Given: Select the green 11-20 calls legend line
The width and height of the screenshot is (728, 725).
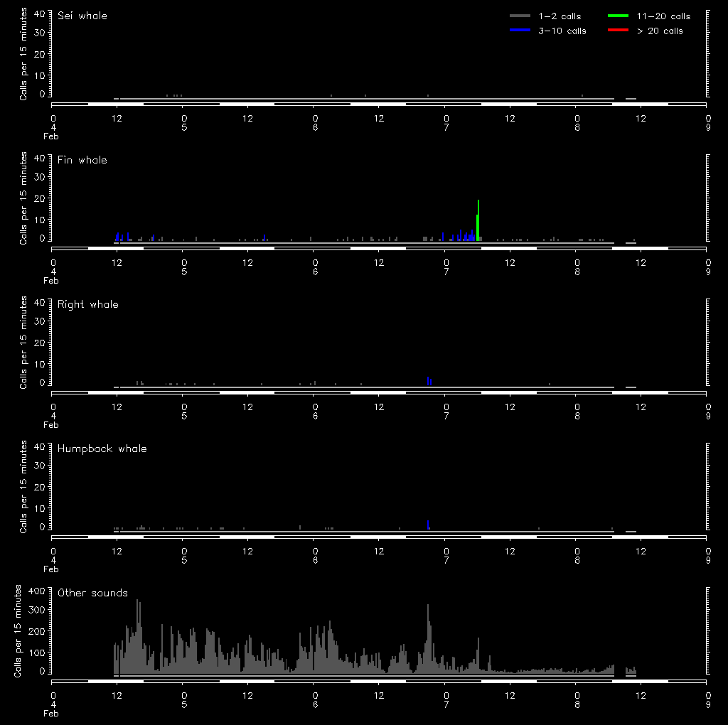Looking at the screenshot, I should tap(619, 16).
